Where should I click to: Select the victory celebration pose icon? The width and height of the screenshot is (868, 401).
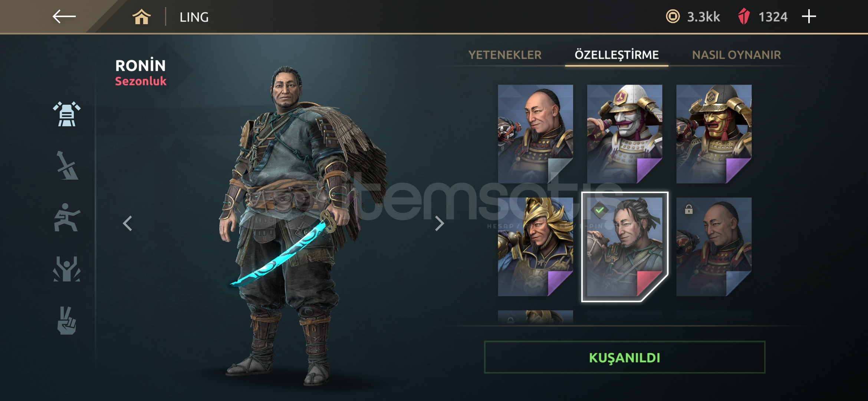pos(67,269)
